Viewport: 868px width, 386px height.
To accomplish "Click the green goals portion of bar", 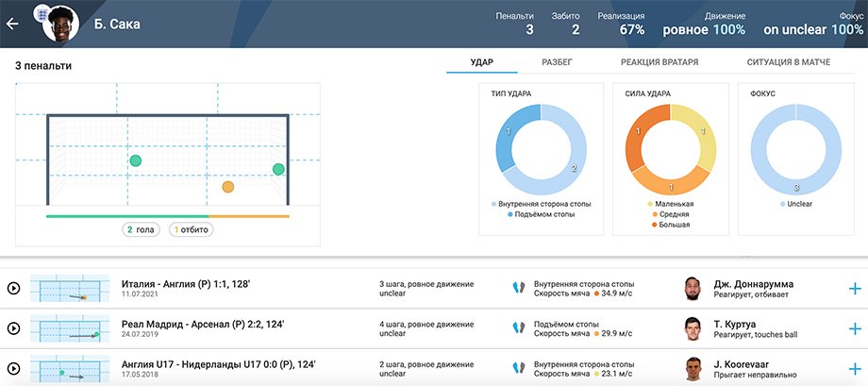I will [x=127, y=216].
